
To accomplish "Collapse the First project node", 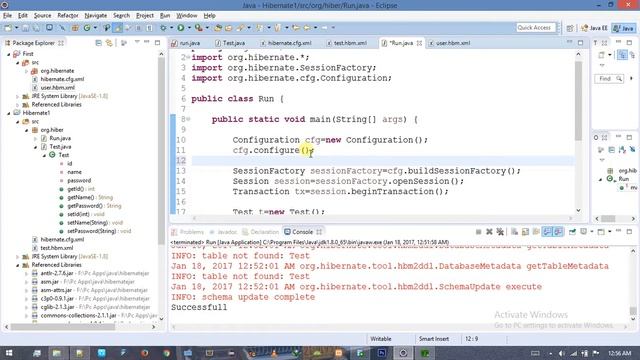I will (x=9, y=54).
